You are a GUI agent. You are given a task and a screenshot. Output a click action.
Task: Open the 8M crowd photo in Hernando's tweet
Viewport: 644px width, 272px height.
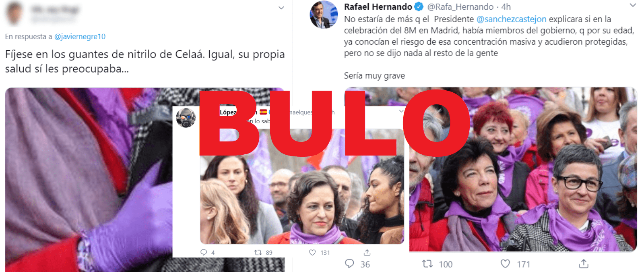click(x=523, y=169)
